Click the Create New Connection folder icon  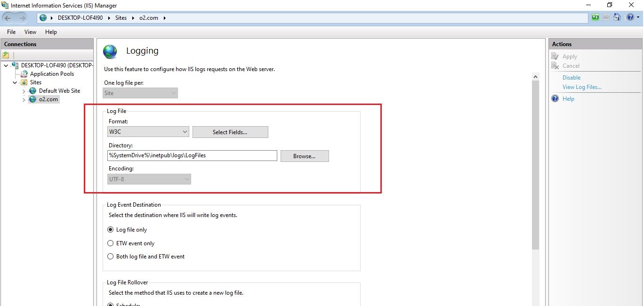[x=6, y=55]
